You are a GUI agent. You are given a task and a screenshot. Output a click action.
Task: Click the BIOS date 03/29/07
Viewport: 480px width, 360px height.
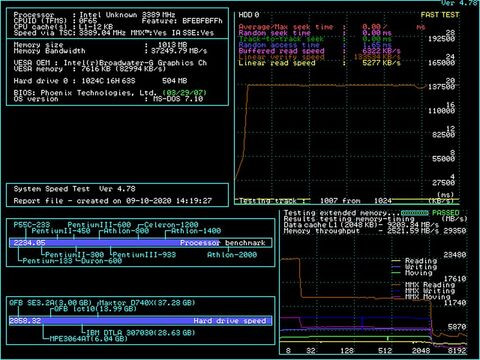[x=185, y=92]
